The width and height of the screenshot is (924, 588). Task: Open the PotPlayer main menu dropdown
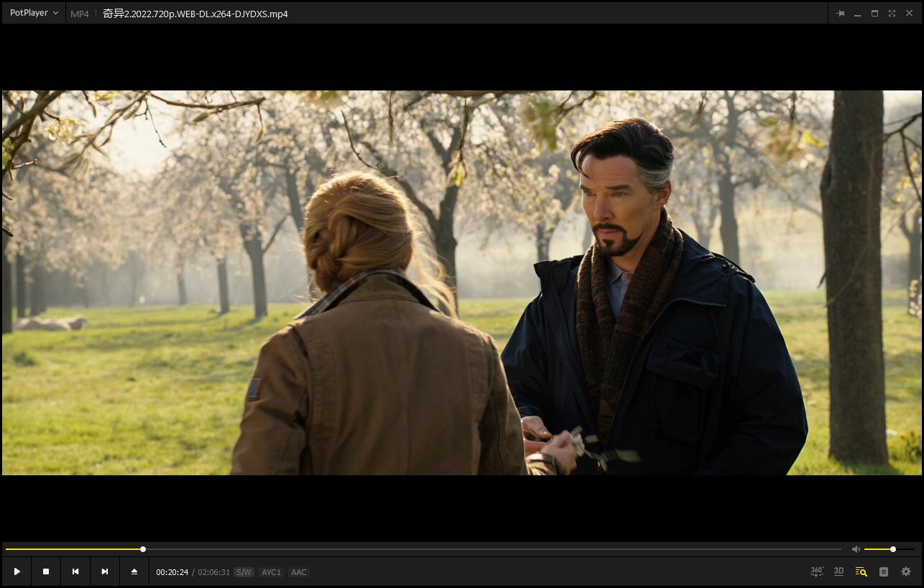point(34,13)
